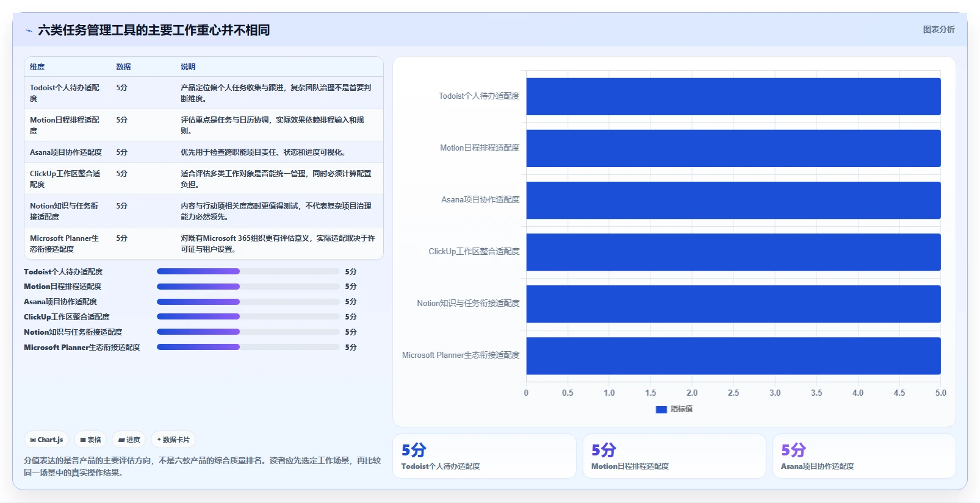Open the 5分 Motion日程排程适配度 data card

point(674,456)
